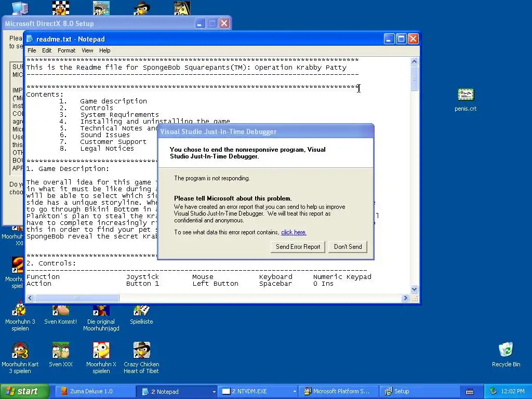This screenshot has width=532, height=399.
Task: Click Notepad horizontal scrollbar left arrow
Action: 30,298
